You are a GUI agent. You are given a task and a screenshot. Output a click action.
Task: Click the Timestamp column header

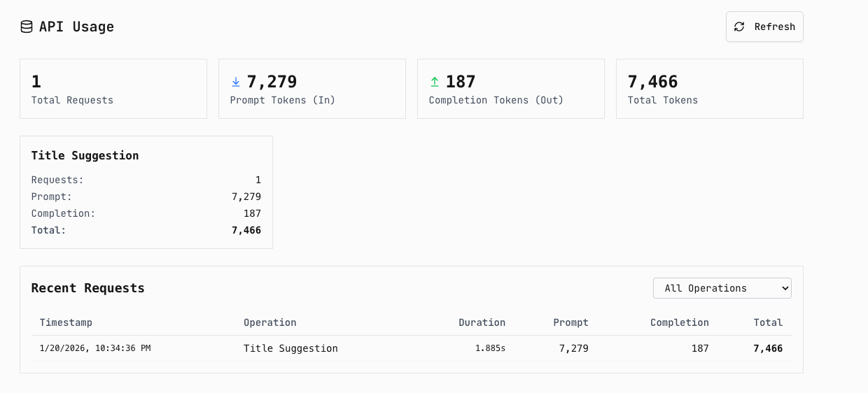66,322
